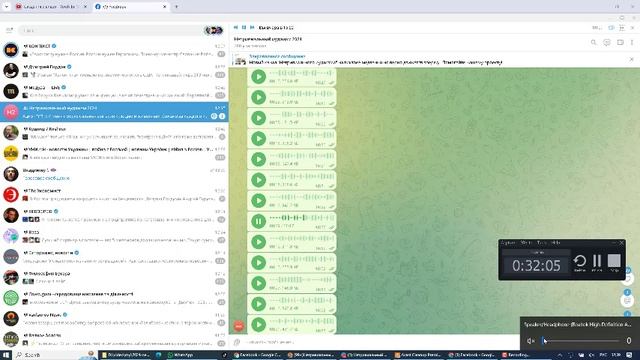Viewport: 640px width, 360px height.
Task: Open chat with yellow round avatar
Action: click(x=114, y=153)
